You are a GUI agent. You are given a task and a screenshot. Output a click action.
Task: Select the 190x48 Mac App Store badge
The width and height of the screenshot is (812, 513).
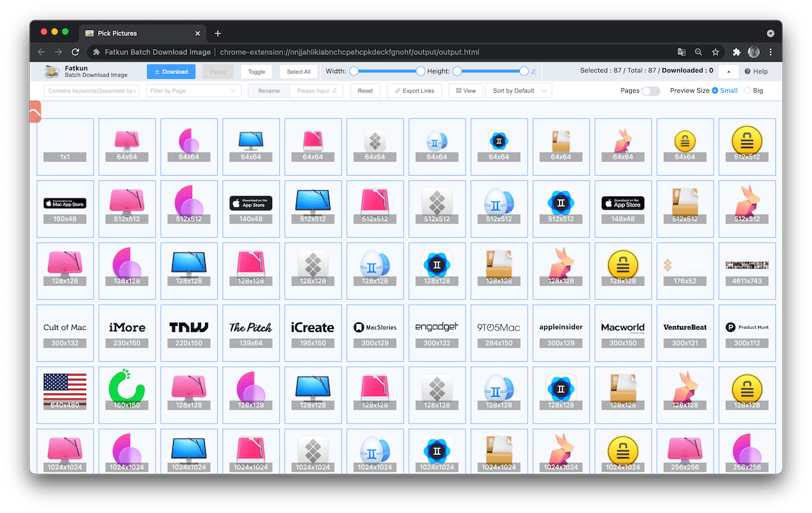point(65,209)
